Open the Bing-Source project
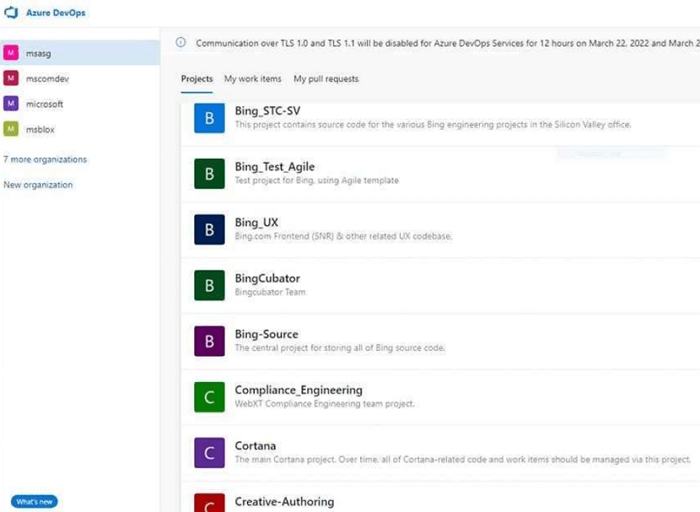Screen dimensions: 700x512 (267, 334)
